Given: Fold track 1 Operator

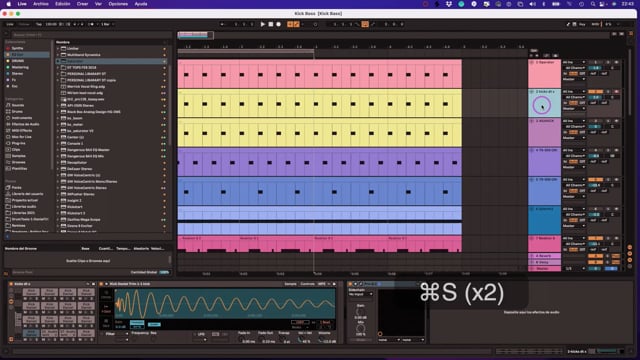Looking at the screenshot, I should [x=531, y=62].
